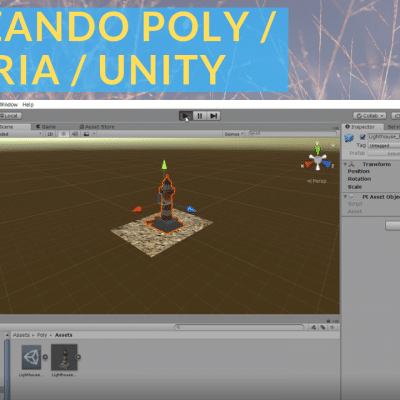Edit the Lighthouse object name field
400x400 pixels.
pyautogui.click(x=383, y=137)
